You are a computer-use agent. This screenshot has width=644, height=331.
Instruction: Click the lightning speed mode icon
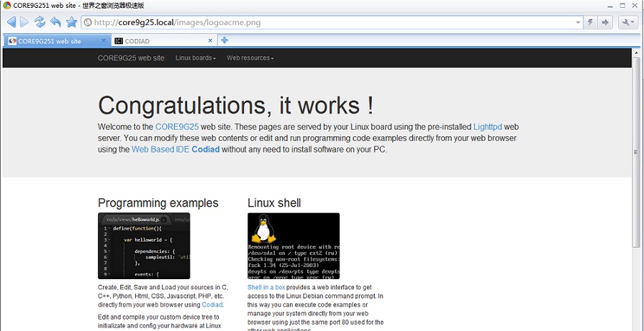coord(590,23)
